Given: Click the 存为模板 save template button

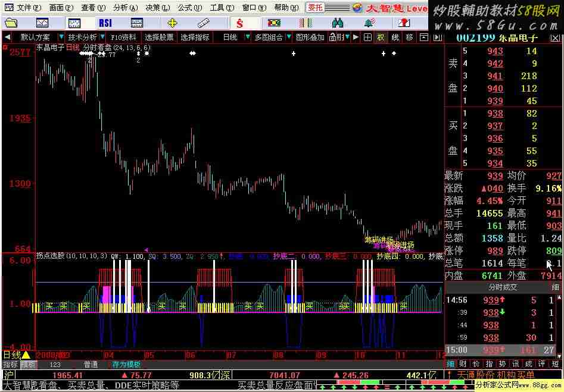Looking at the screenshot, I should pos(126,364).
